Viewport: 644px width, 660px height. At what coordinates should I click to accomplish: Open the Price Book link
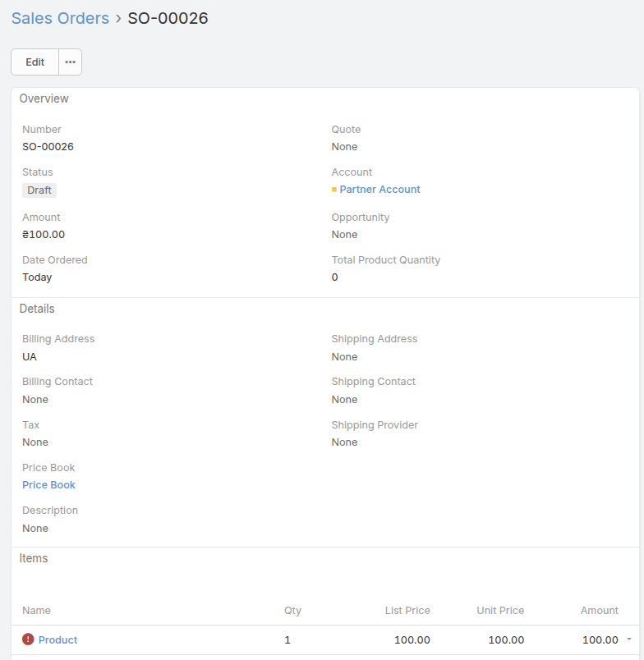(x=48, y=485)
